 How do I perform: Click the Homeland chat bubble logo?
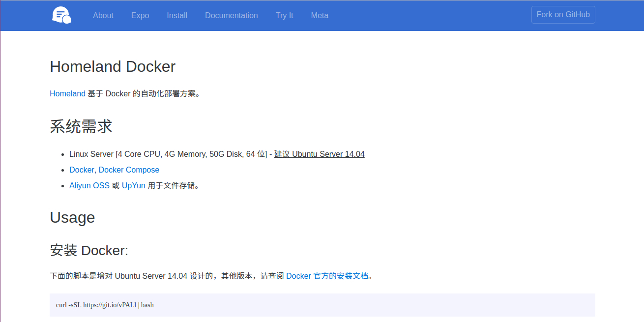coord(61,15)
